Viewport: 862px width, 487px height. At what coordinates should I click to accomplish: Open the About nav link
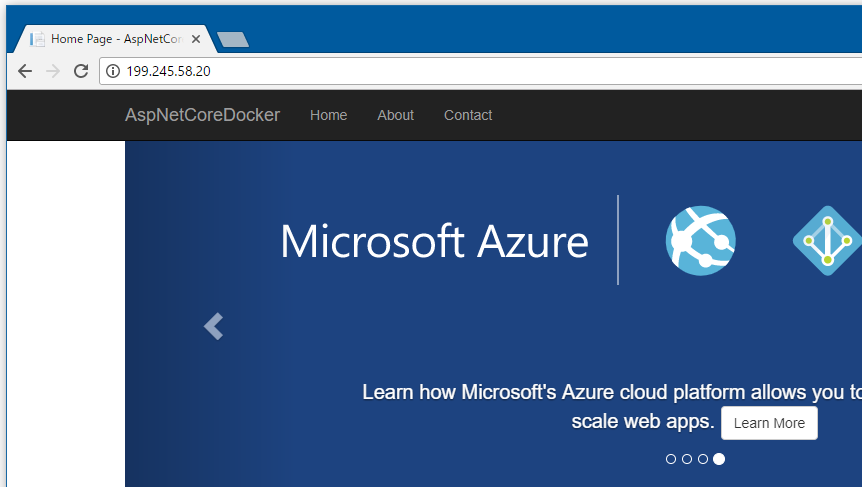tap(395, 115)
